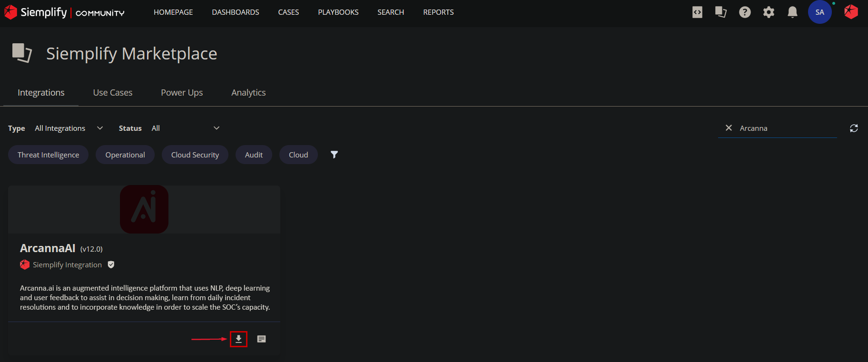This screenshot has height=362, width=868.
Task: Open the Help question mark icon
Action: point(745,12)
